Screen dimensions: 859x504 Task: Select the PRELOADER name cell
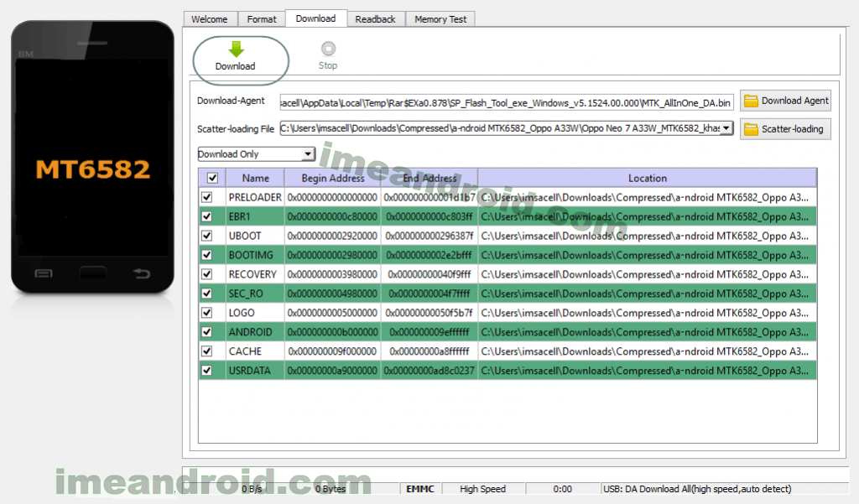pyautogui.click(x=255, y=197)
